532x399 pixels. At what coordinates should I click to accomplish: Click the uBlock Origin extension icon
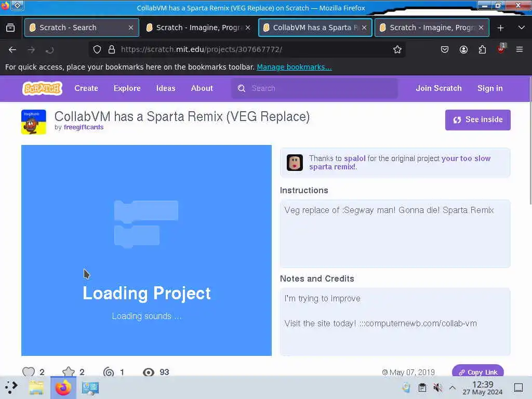pos(501,49)
